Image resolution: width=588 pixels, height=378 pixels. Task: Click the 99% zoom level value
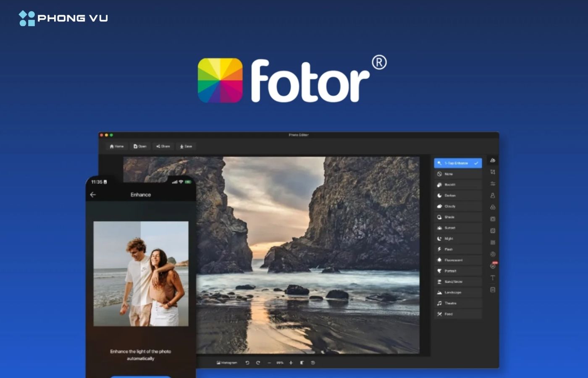(x=280, y=363)
